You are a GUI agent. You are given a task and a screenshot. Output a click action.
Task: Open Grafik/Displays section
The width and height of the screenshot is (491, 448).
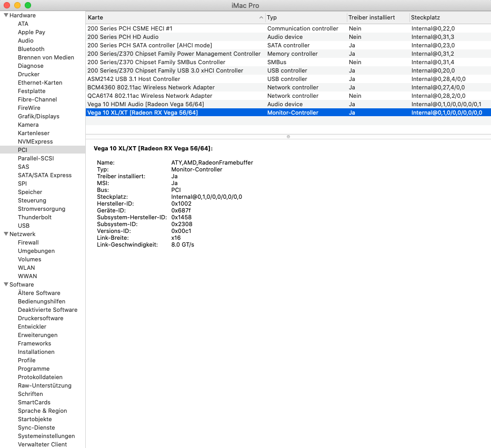point(38,116)
